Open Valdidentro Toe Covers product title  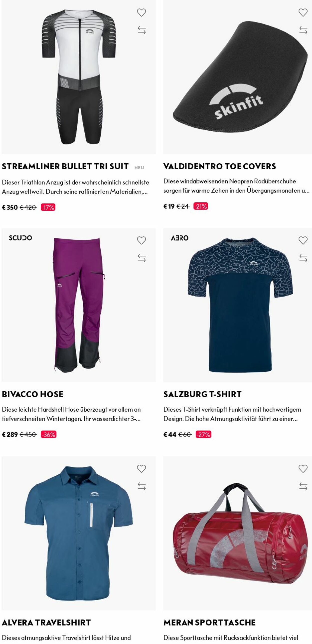click(220, 167)
